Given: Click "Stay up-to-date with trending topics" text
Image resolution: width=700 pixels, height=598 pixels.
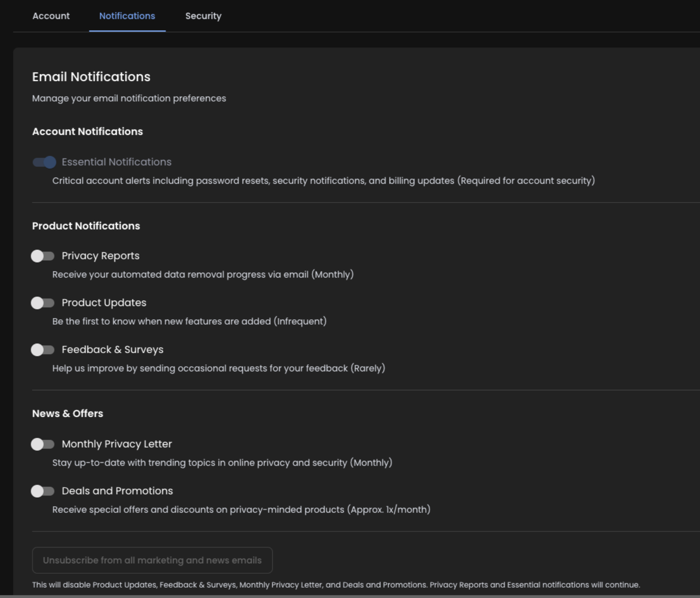Looking at the screenshot, I should tap(222, 463).
